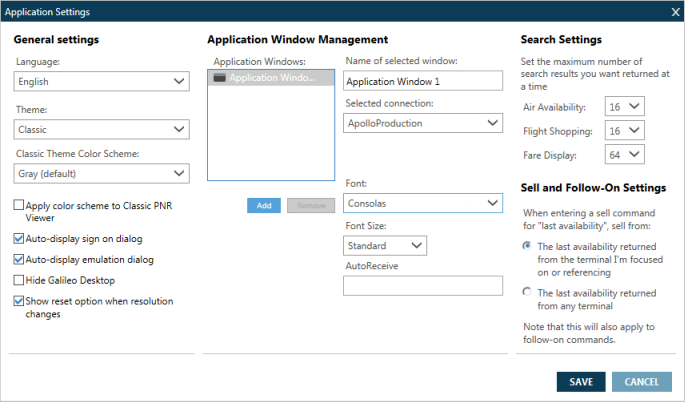This screenshot has width=685, height=402.
Task: Expand the Theme dropdown
Action: click(x=102, y=129)
